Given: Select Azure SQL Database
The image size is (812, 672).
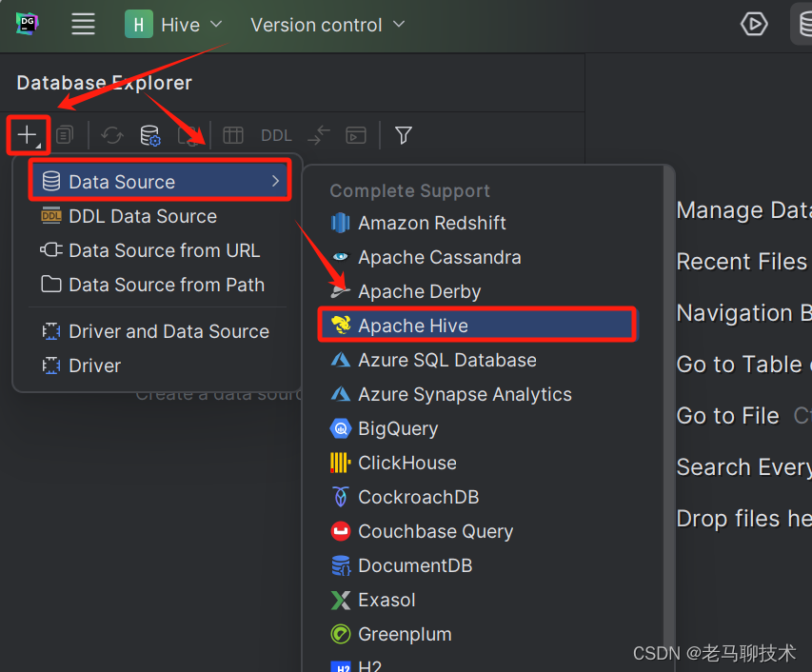Looking at the screenshot, I should coord(479,360).
